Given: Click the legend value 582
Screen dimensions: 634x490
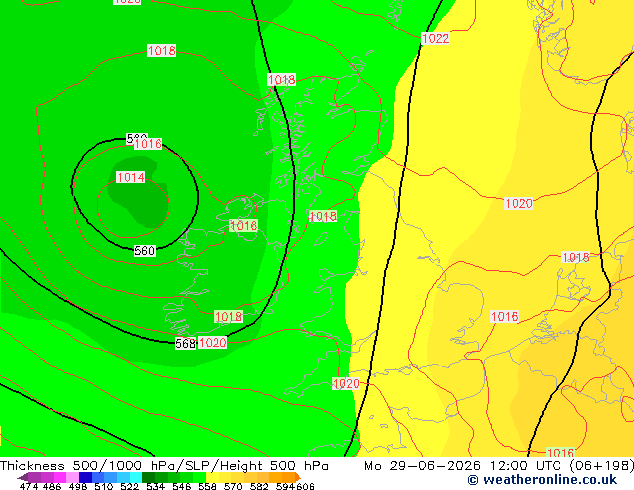Looking at the screenshot, I should click(259, 486).
